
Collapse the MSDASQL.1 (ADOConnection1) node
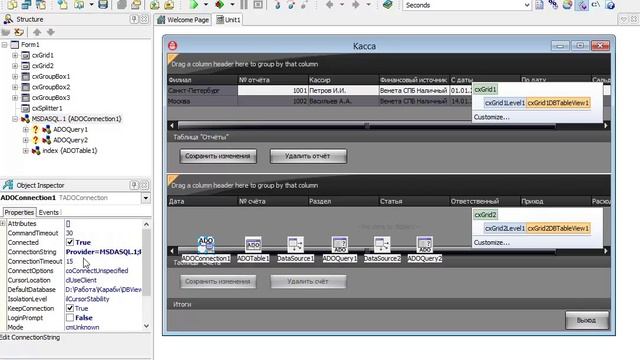15,119
